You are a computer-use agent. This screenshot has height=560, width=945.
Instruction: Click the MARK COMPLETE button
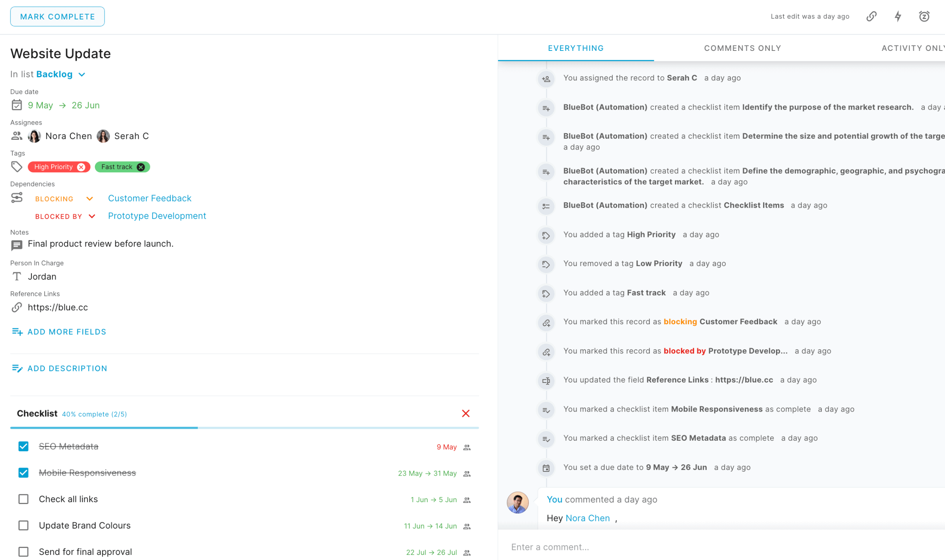point(57,16)
